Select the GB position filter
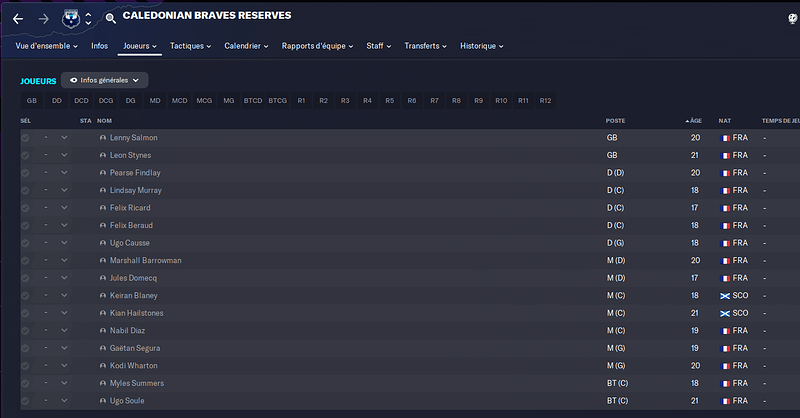800x418 pixels. pyautogui.click(x=32, y=101)
